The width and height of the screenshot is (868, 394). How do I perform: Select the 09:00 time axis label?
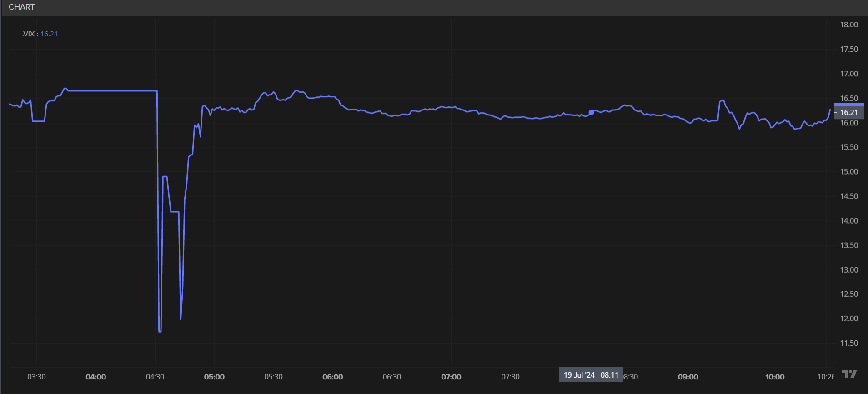point(688,377)
